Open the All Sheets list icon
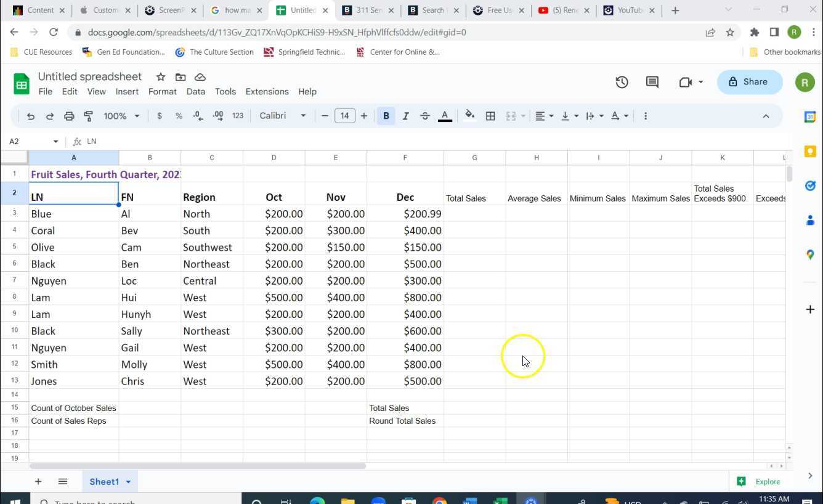Image resolution: width=823 pixels, height=504 pixels. (62, 482)
